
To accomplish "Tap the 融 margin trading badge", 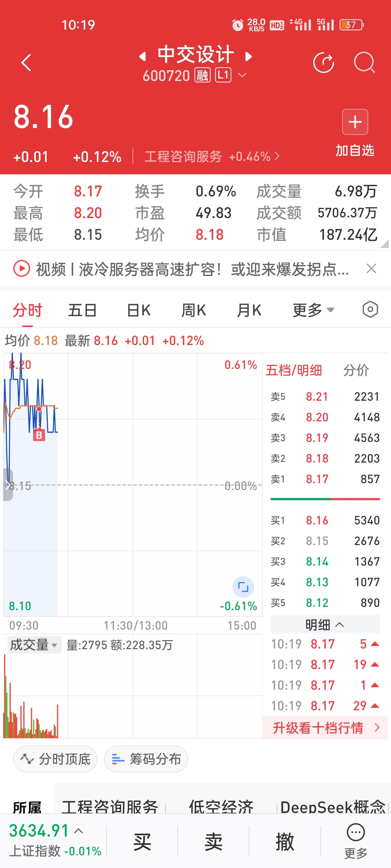I will tap(203, 76).
